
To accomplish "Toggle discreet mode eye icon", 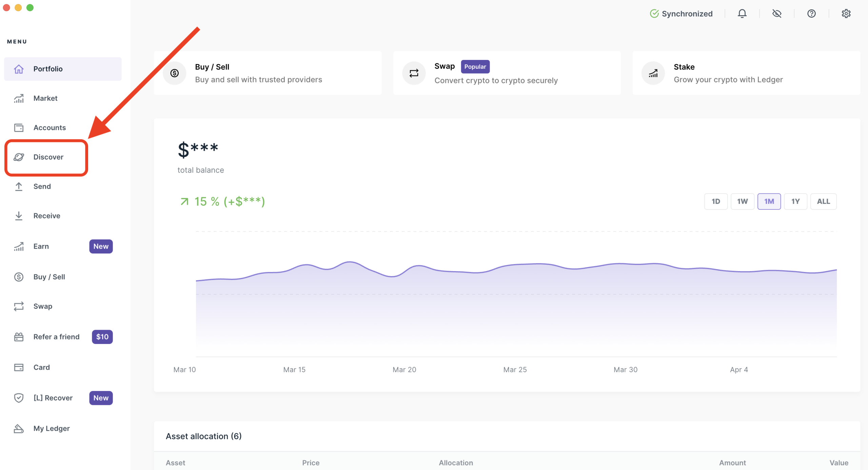I will pyautogui.click(x=776, y=14).
